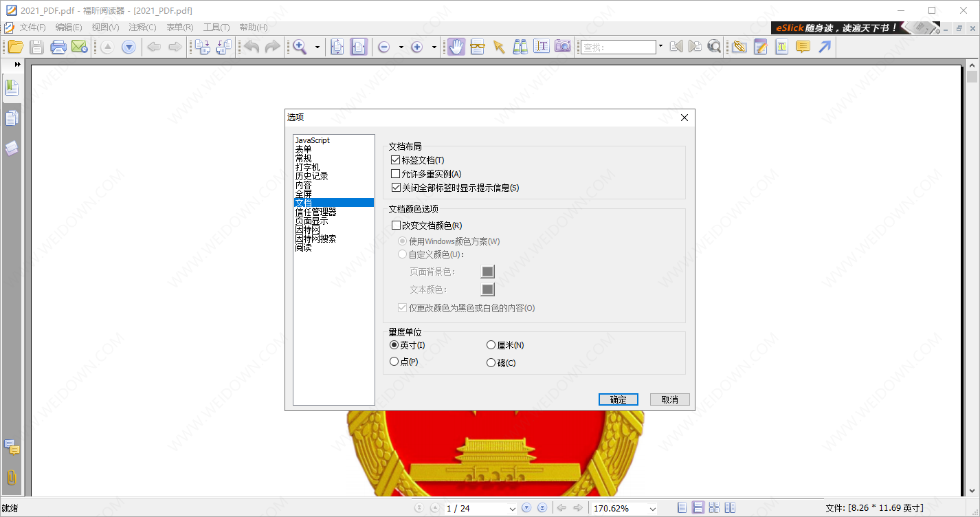Open the 视图(V) menu
The image size is (980, 517).
105,27
